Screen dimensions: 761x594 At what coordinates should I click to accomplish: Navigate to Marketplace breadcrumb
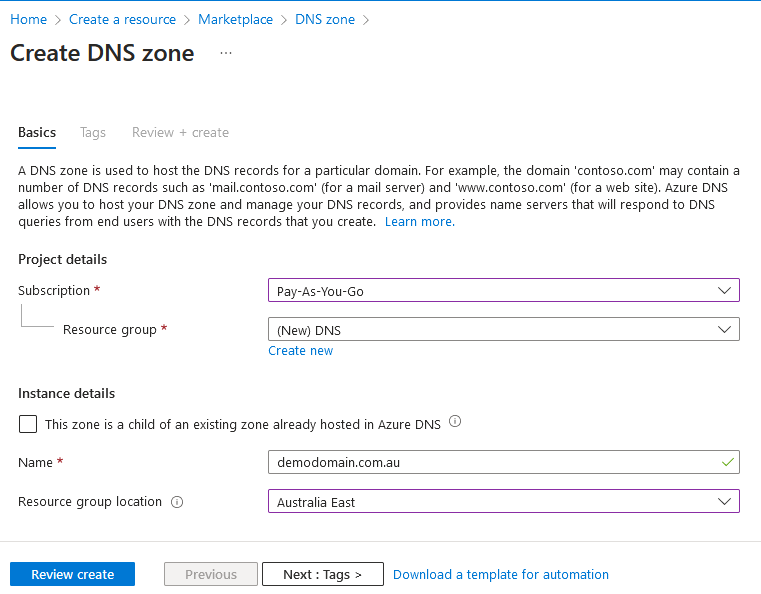tap(235, 19)
